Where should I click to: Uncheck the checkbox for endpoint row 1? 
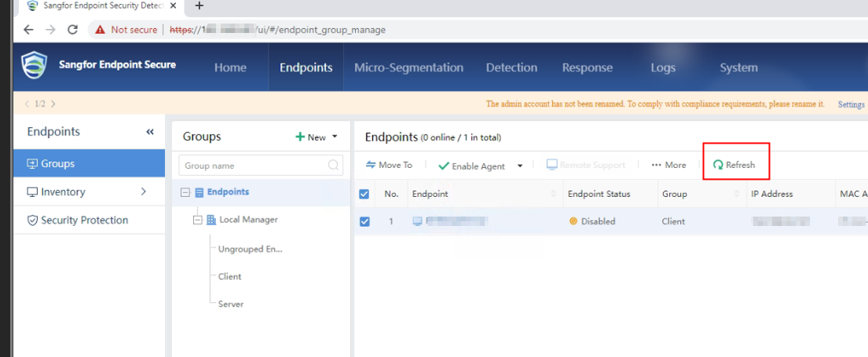point(364,221)
